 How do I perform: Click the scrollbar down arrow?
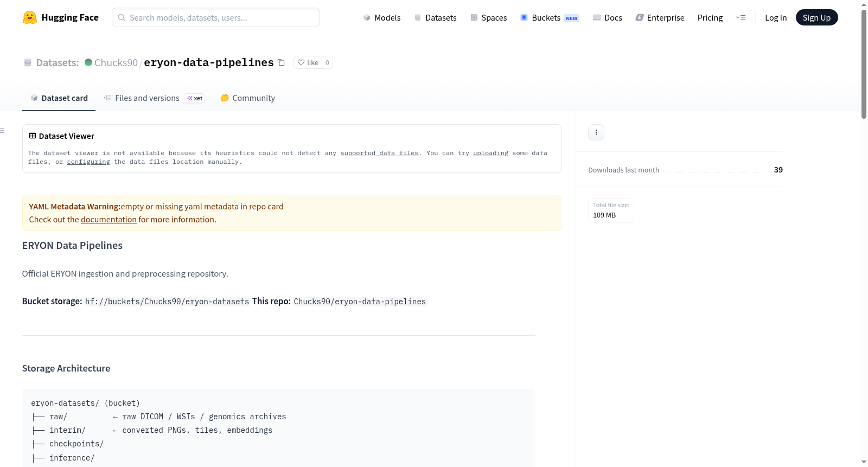864,462
